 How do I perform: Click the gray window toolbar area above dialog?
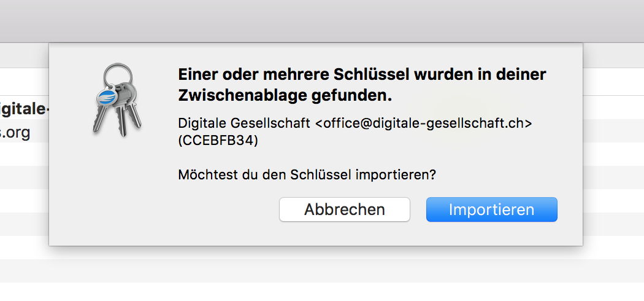(x=322, y=20)
